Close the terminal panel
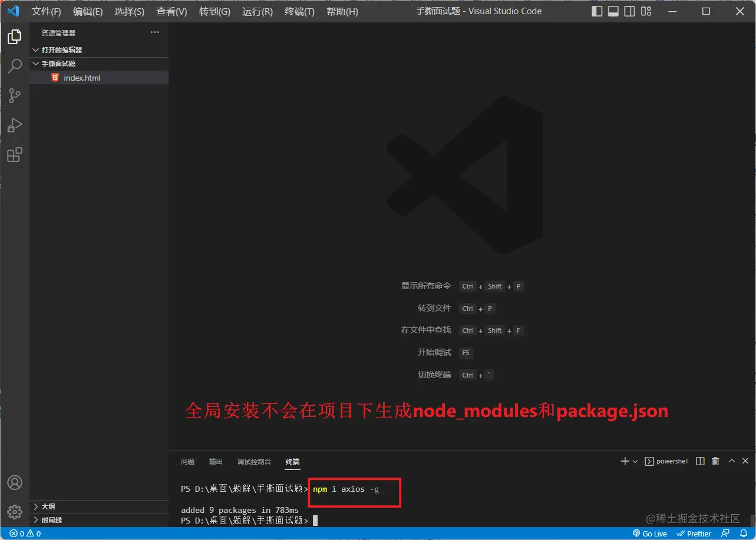 745,461
